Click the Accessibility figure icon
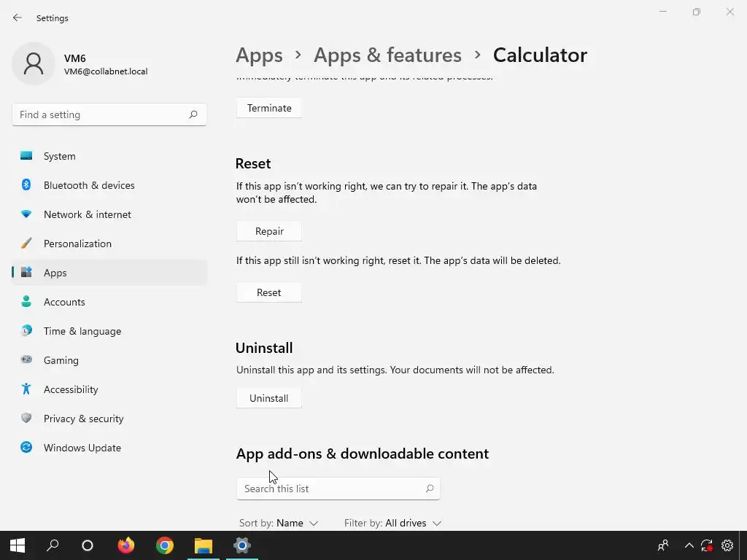Viewport: 747px width, 560px height. pos(26,389)
